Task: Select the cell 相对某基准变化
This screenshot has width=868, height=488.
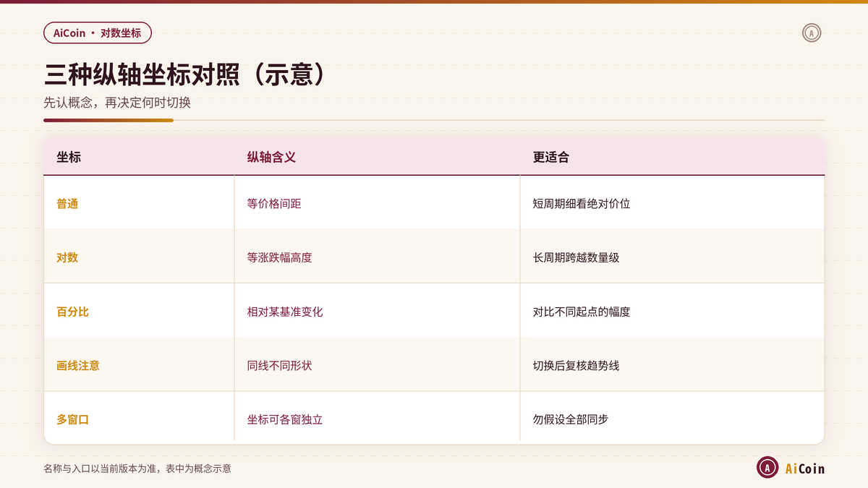Action: pos(285,312)
